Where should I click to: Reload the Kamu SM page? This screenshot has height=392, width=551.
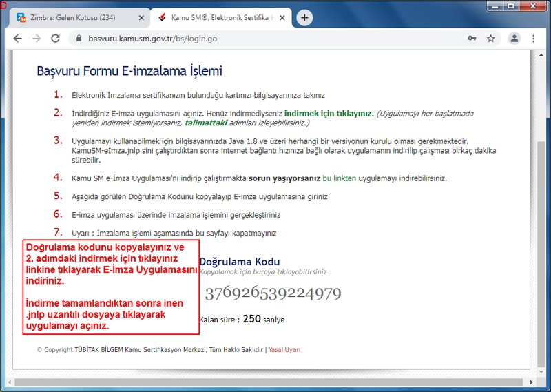pyautogui.click(x=56, y=39)
